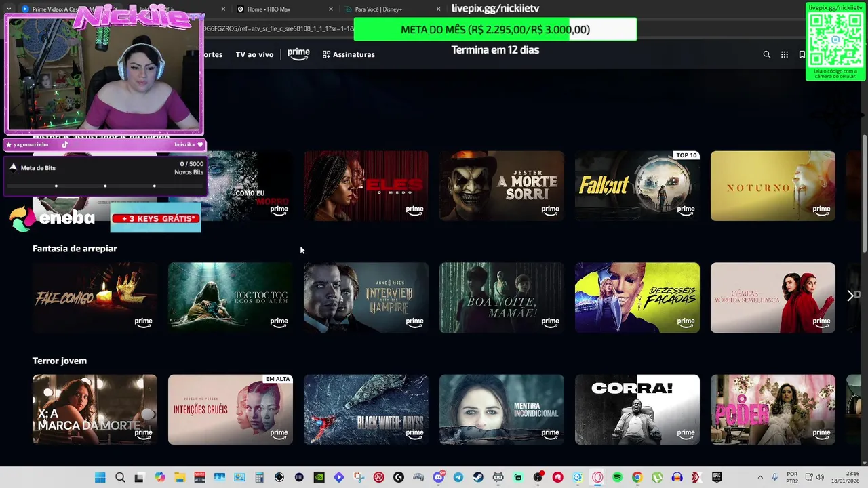Open Snipping Tool from the taskbar

[x=359, y=477]
